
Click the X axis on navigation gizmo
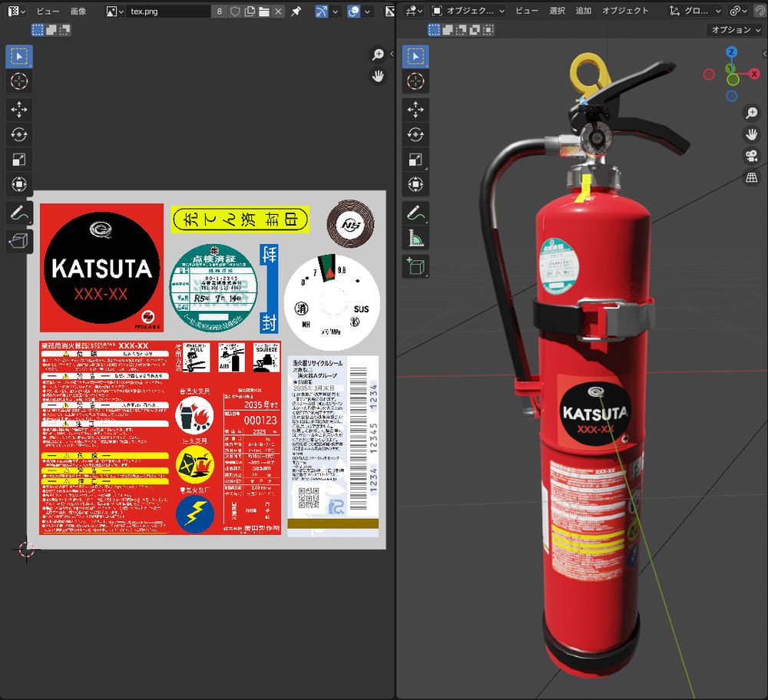pos(754,74)
